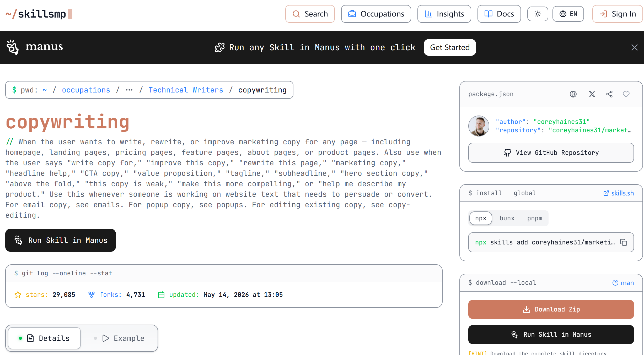Open Technical Writers breadcrumb link
644x355 pixels.
click(186, 90)
